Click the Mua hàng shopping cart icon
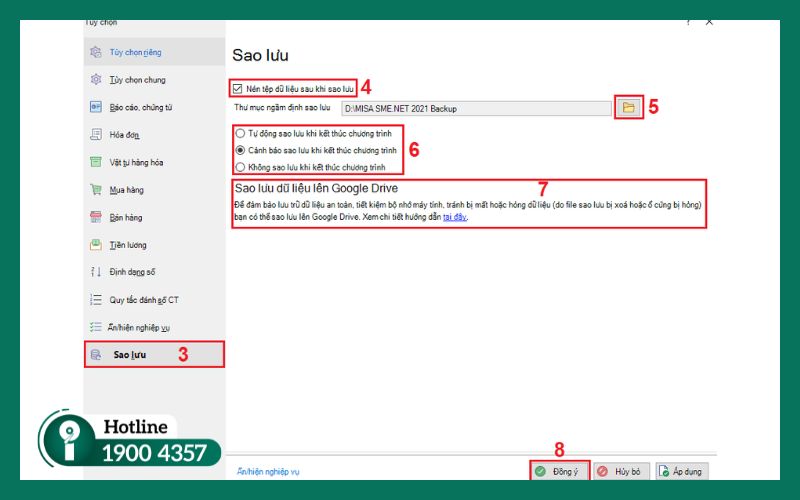Viewport: 800px width, 500px height. [x=96, y=189]
